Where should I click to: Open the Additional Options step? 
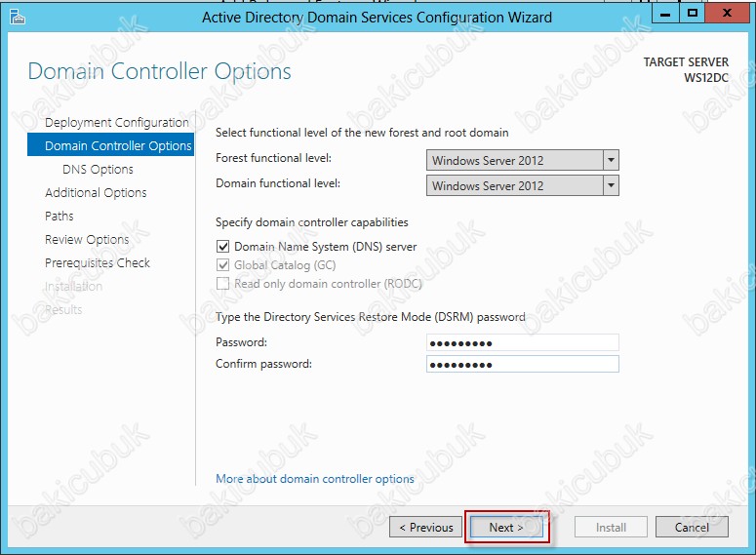[96, 192]
